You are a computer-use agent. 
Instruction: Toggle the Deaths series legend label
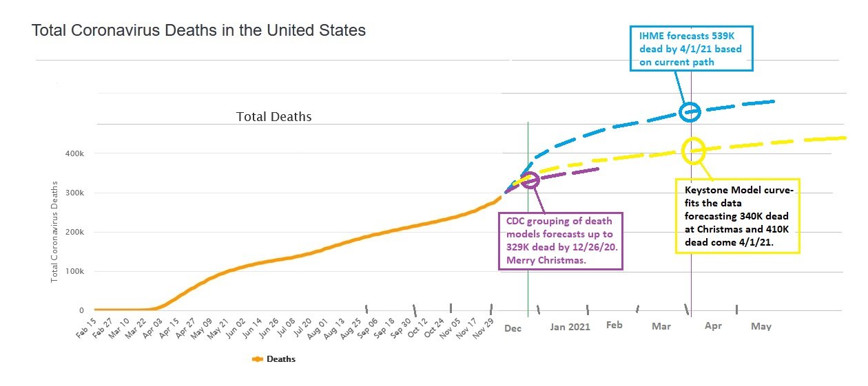point(281,358)
